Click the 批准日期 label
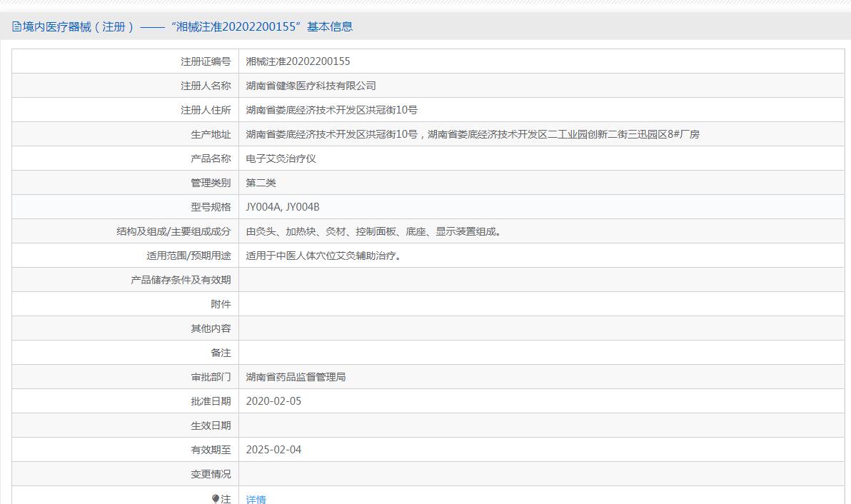The width and height of the screenshot is (851, 504). point(211,401)
